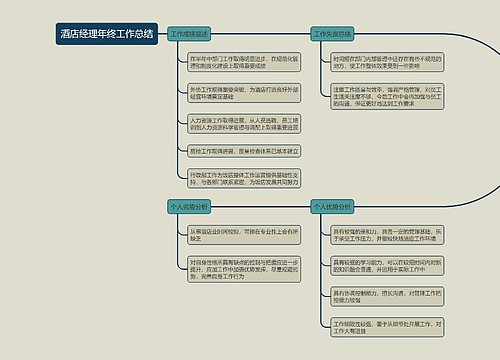Select the 个人劣势分析 branch node
The height and width of the screenshot is (360, 500).
click(x=189, y=207)
